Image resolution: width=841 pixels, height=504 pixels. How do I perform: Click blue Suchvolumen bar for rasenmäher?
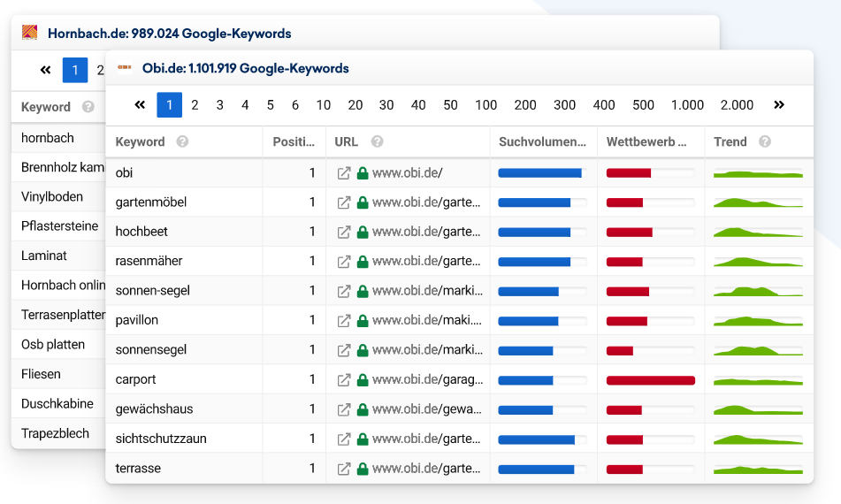point(534,262)
